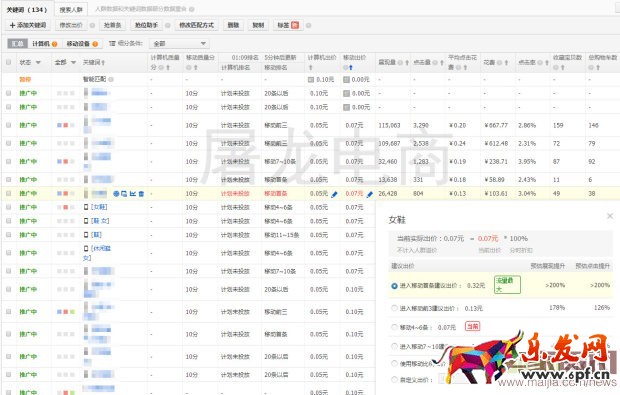Click the help icon next to 智能匹配

click(x=111, y=79)
